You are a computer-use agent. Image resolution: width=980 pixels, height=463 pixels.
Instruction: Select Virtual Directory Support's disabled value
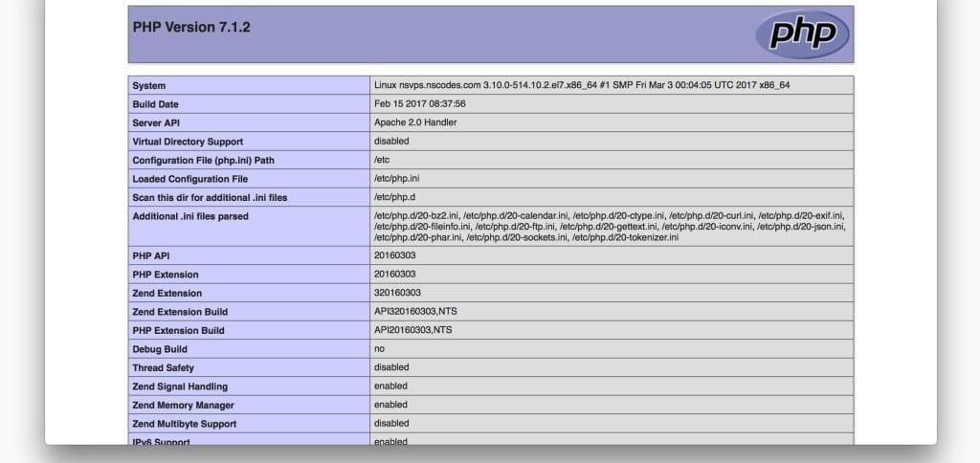[x=391, y=142]
